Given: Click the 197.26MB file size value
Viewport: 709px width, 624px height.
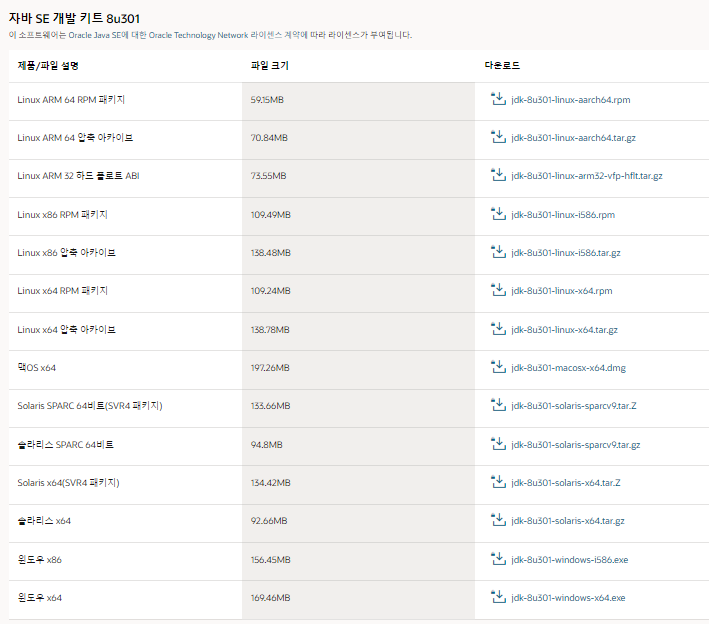Looking at the screenshot, I should (270, 368).
